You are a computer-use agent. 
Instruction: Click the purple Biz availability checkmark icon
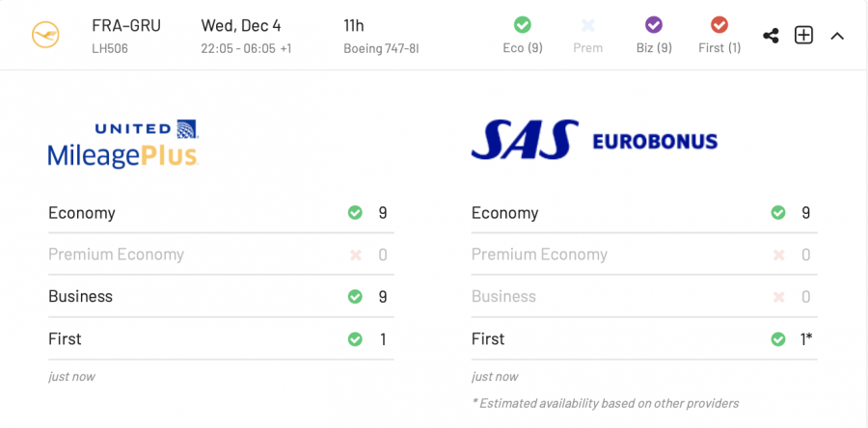654,24
